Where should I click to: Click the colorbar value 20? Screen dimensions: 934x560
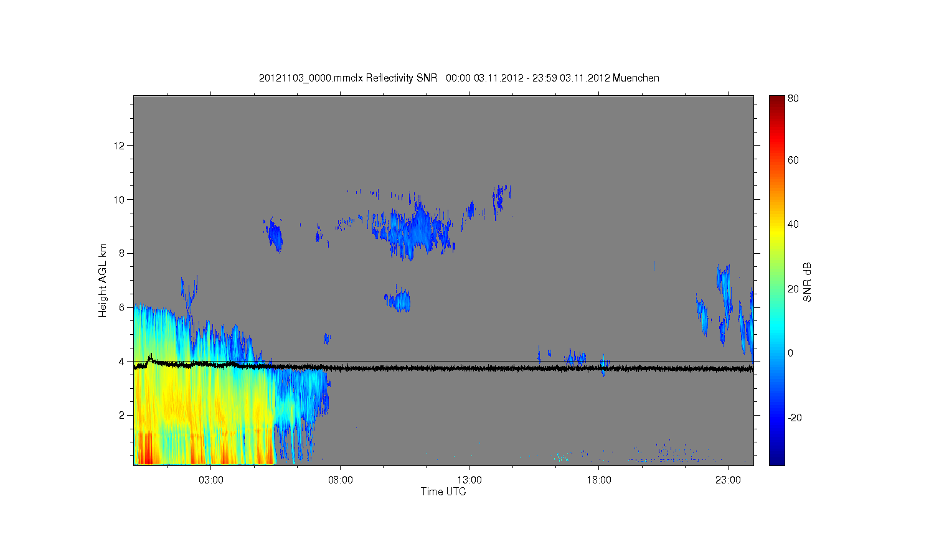793,289
